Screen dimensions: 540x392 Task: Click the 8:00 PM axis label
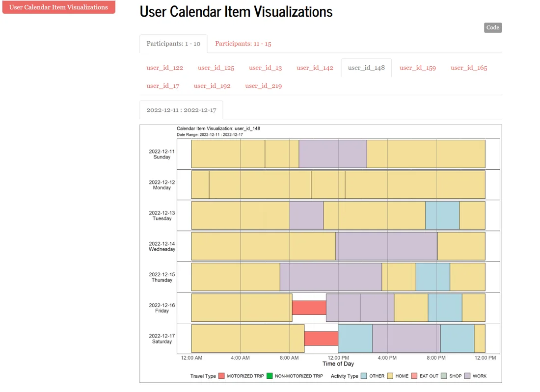436,358
